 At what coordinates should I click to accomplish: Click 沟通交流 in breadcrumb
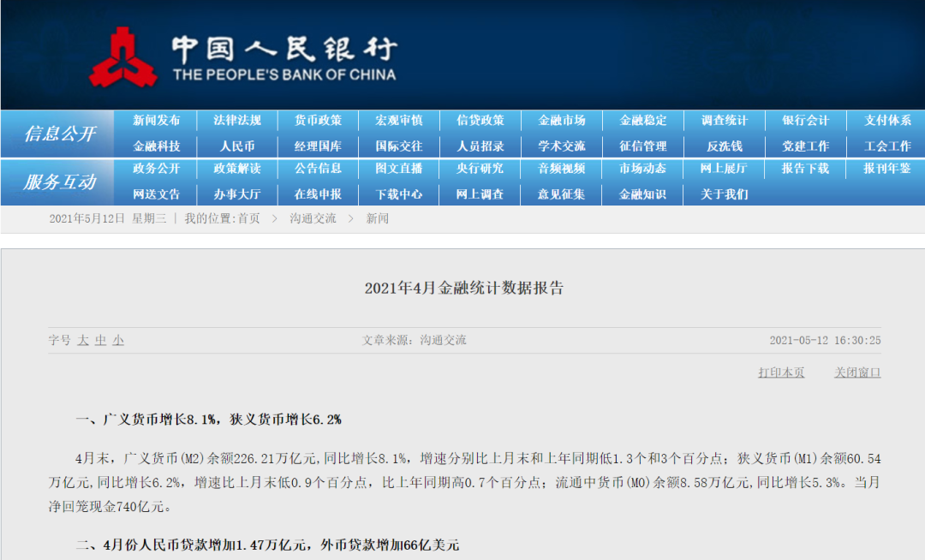tap(313, 218)
